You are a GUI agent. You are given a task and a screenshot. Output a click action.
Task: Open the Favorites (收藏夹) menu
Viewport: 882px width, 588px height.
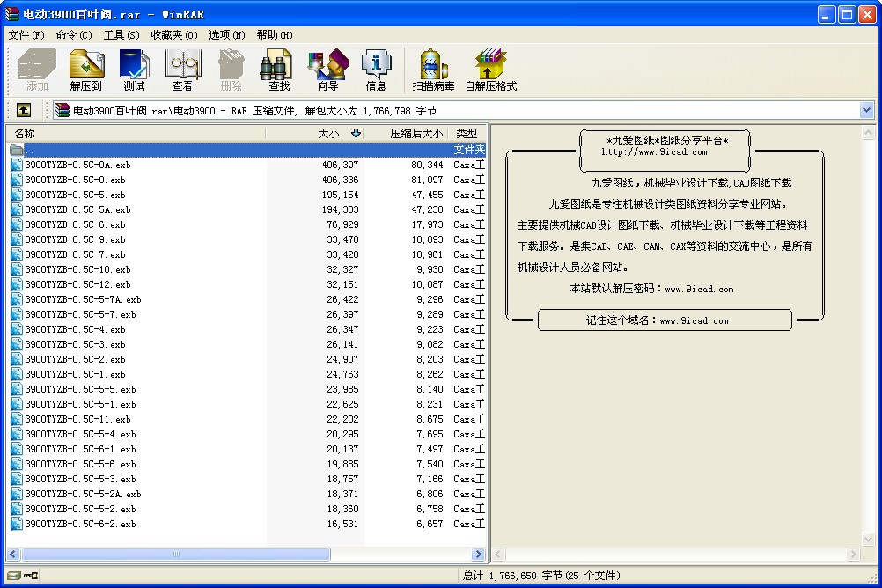point(173,35)
